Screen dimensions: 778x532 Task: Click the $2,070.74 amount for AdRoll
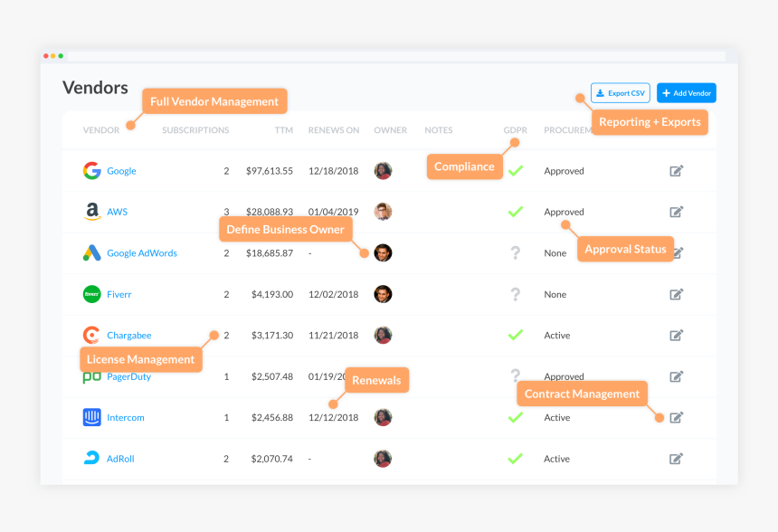coord(272,459)
